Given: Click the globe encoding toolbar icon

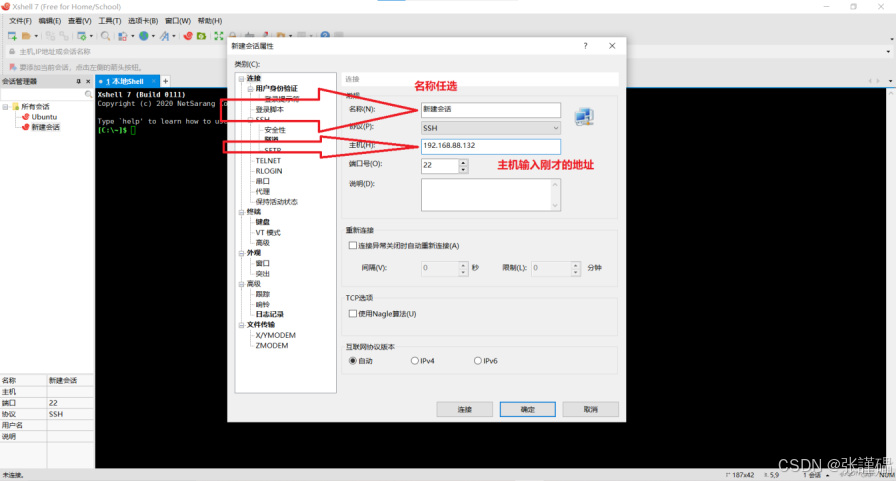Looking at the screenshot, I should (143, 36).
